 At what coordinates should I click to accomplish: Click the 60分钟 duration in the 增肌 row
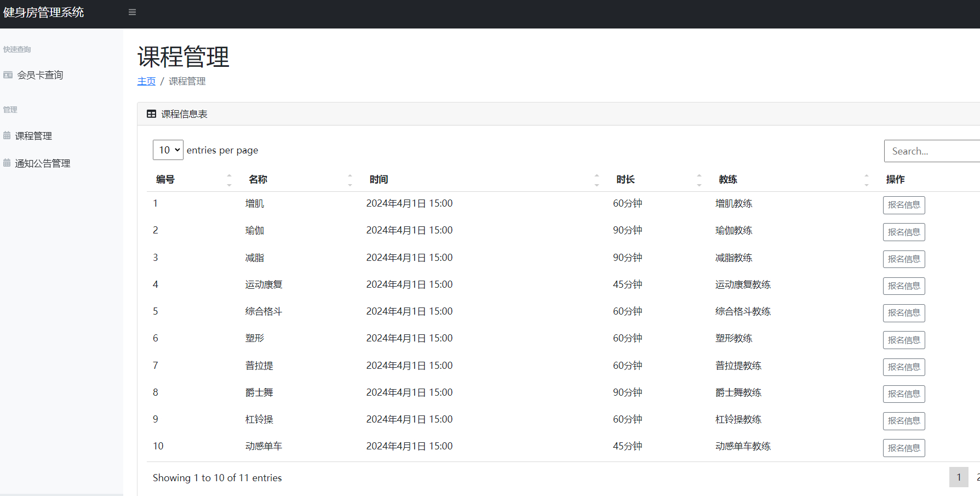pos(627,203)
